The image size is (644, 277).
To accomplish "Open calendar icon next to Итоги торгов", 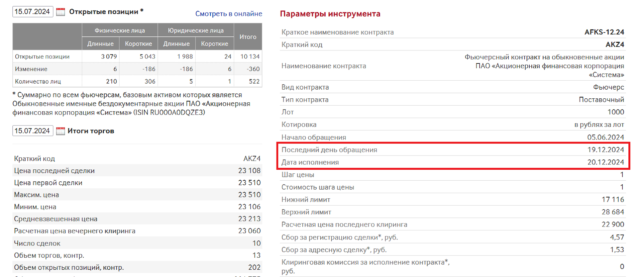I will coord(60,131).
